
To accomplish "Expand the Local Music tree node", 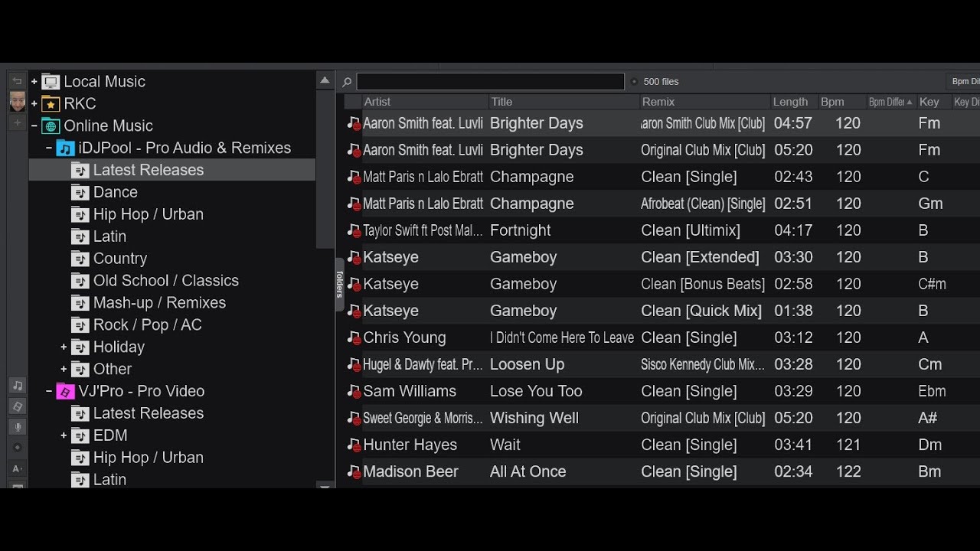I will (34, 81).
